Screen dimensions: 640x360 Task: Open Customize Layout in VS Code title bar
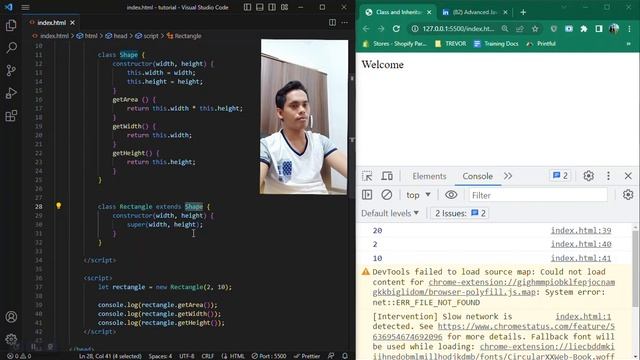[284, 7]
